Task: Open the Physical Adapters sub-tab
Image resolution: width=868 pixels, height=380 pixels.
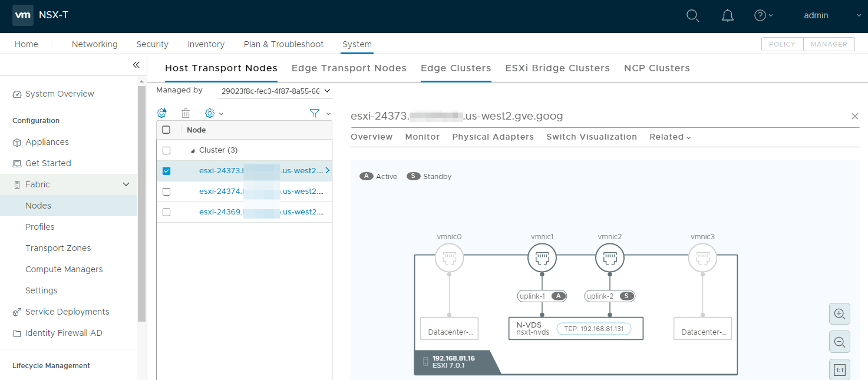Action: (493, 137)
